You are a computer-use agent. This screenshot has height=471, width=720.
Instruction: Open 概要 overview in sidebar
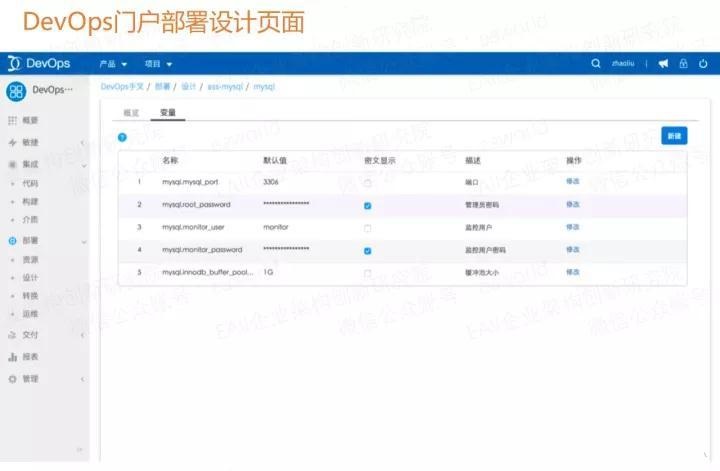[x=29, y=120]
